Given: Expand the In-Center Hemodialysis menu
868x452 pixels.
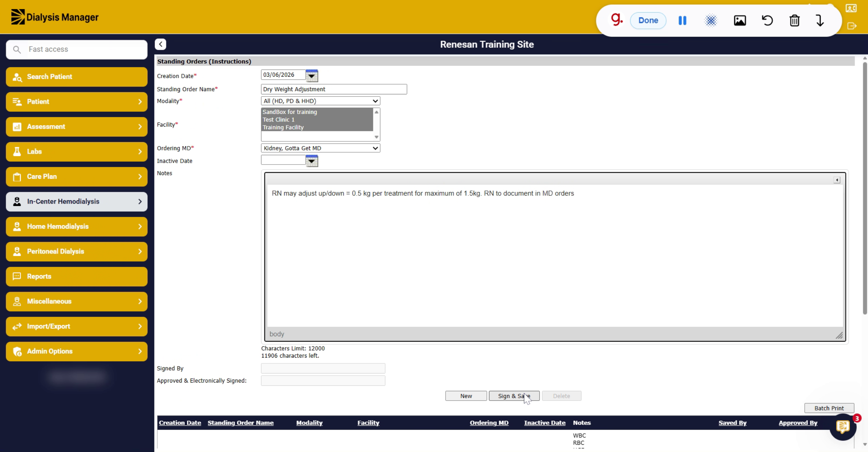Looking at the screenshot, I should 77,201.
